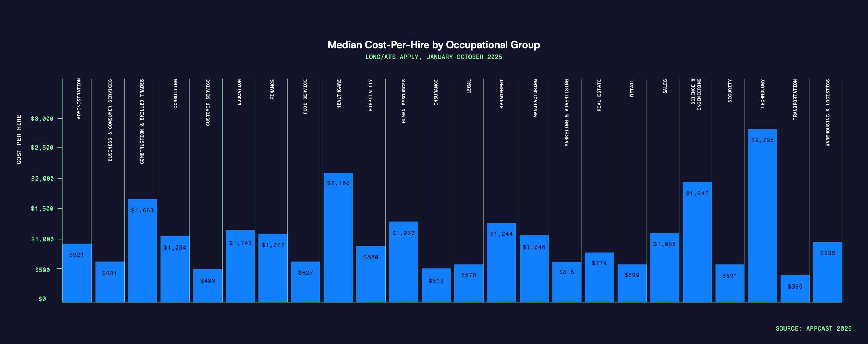868x344 pixels.
Task: Select the Human Resources bar at $1,270
Action: tap(403, 262)
